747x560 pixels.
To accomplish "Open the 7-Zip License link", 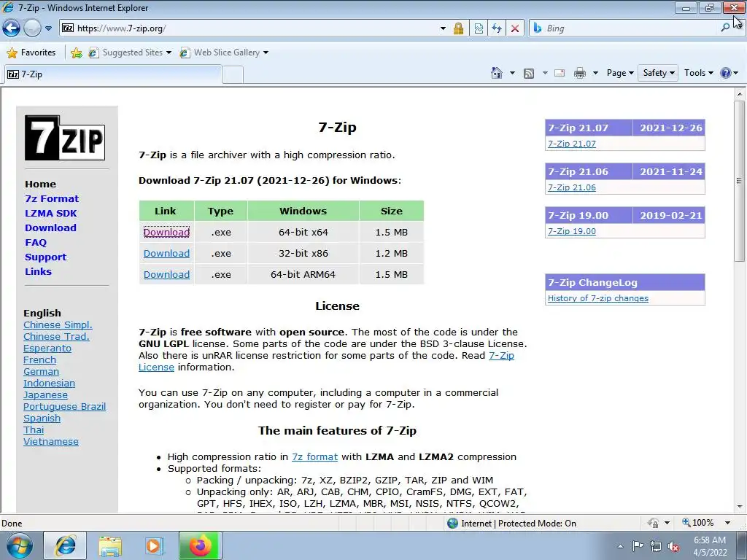I will [x=501, y=355].
